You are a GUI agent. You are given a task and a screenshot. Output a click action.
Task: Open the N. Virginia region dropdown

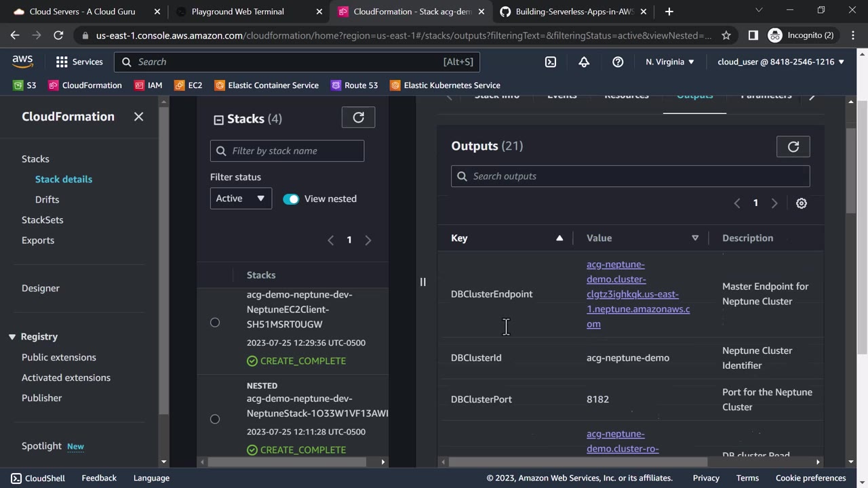coord(669,62)
